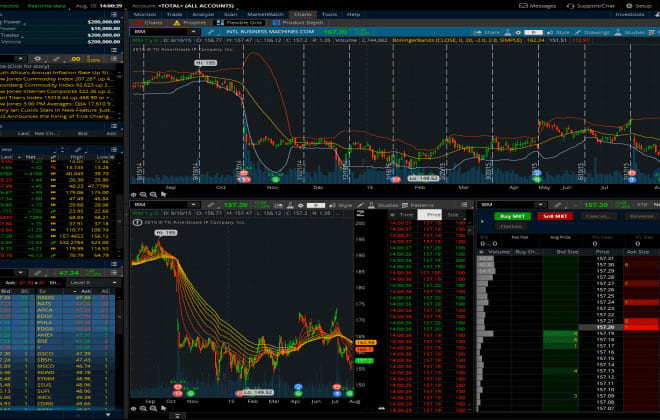The image size is (660, 420).
Task: Click the Hi: 195 marker on top chart
Action: pos(205,63)
